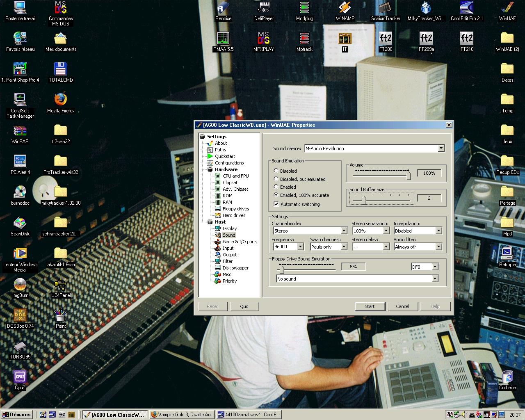Open the Démarrer start menu
The image size is (525, 420).
17,415
